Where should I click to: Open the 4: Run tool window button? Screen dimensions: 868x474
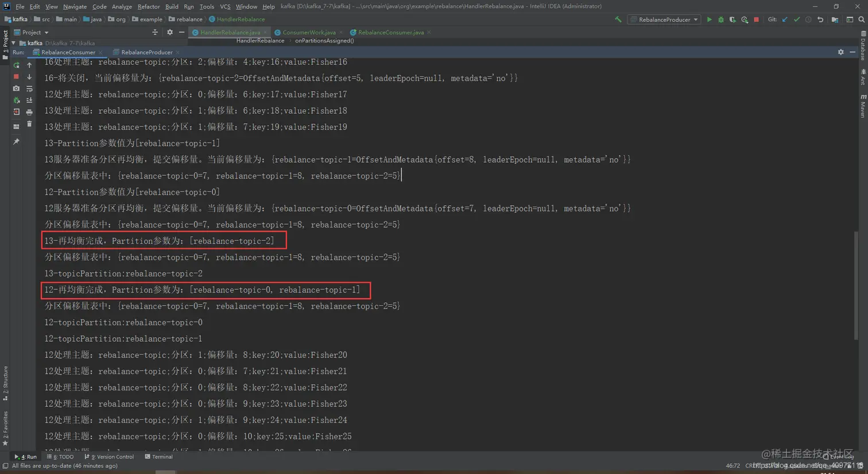pos(25,457)
